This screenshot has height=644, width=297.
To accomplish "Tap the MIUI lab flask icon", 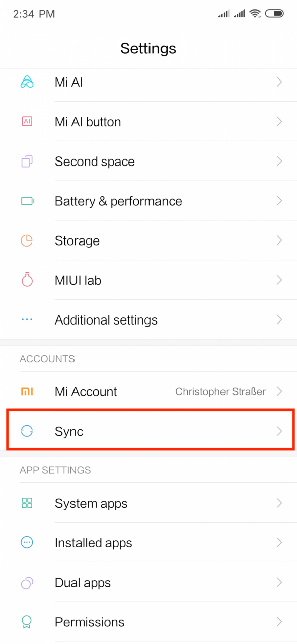I will pos(27,280).
